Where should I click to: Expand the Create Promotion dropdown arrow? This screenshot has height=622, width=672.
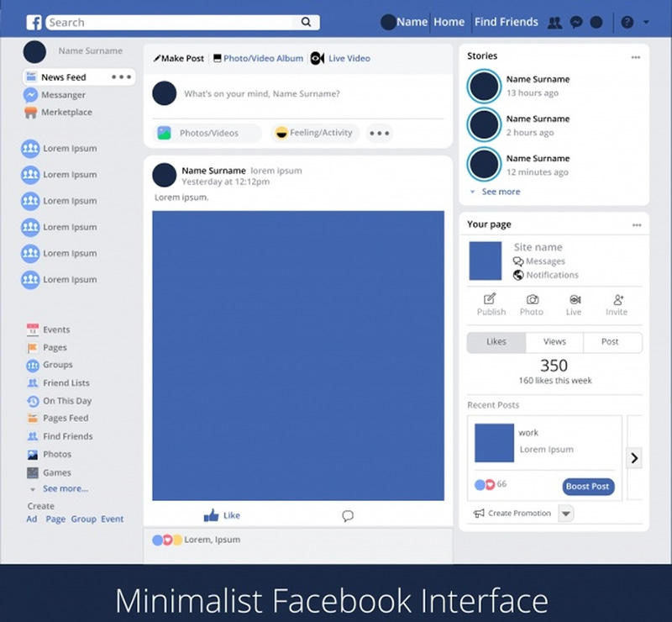566,513
